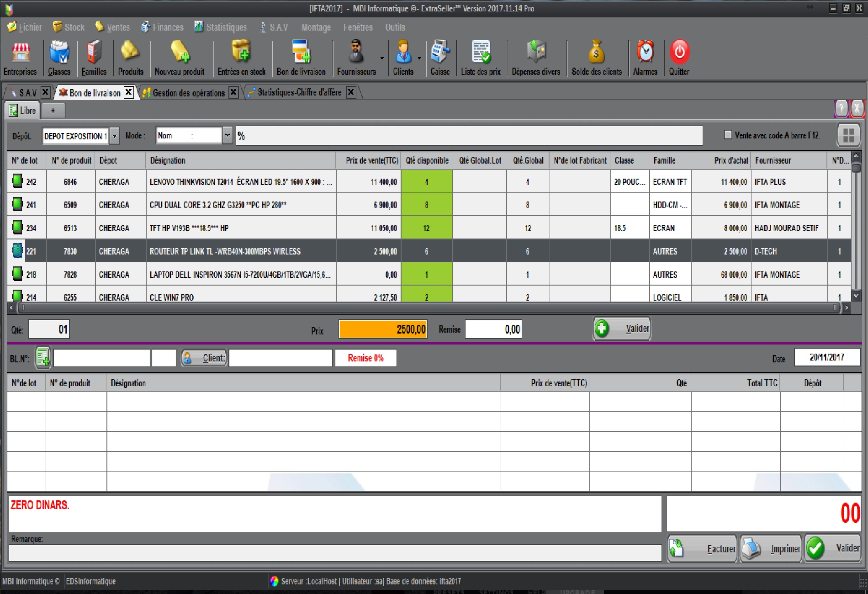Viewport: 868px width, 594px height.
Task: Select row LAPTOP DELL INSPIRON 3567N
Action: [429, 275]
